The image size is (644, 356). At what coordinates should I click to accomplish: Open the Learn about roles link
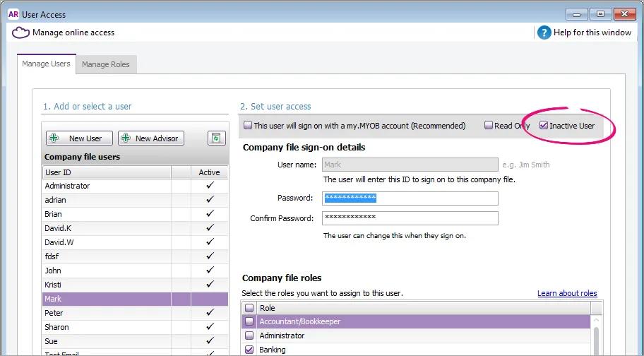pos(567,293)
